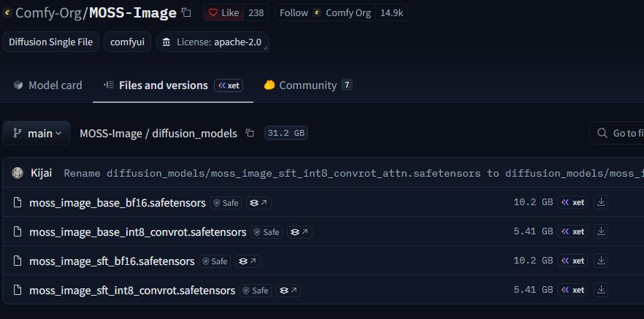
Task: Download moss_image_sft_int8_convrot.safetensors
Action: click(601, 290)
